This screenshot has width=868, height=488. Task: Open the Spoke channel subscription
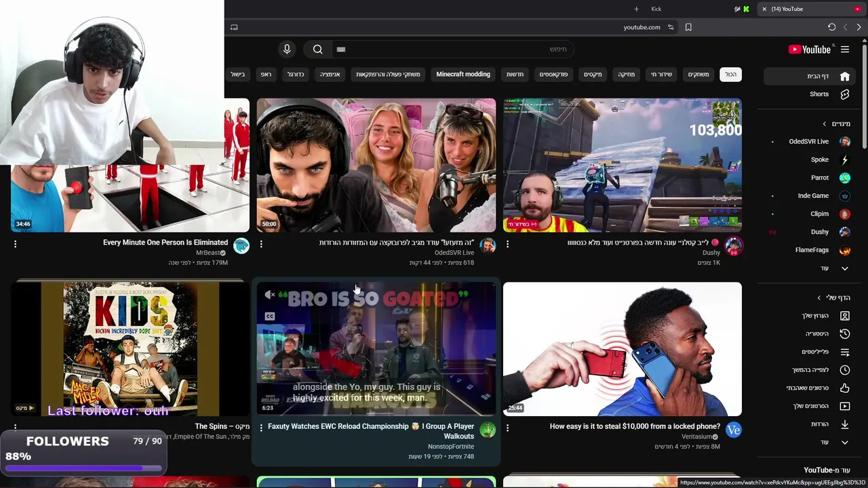click(x=809, y=160)
